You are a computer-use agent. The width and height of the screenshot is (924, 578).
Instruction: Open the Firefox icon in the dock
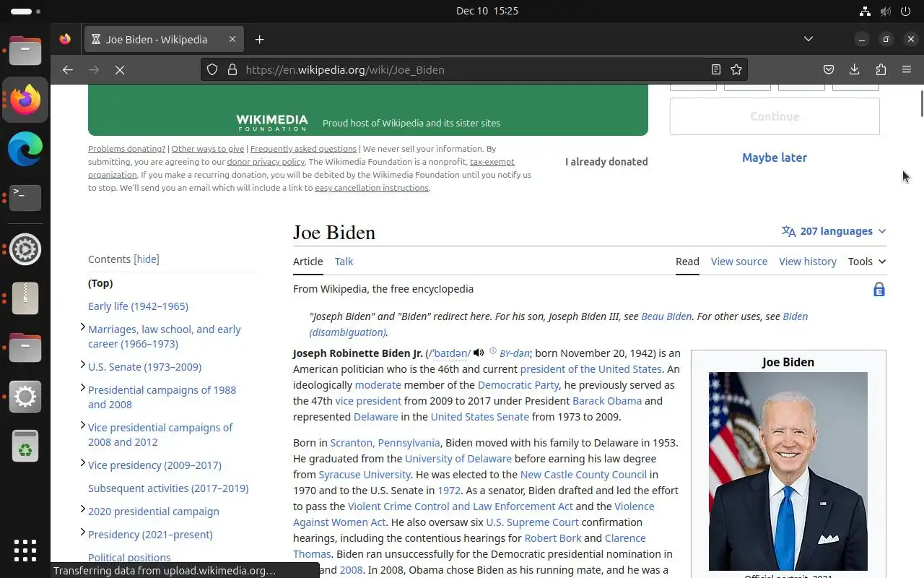pyautogui.click(x=25, y=100)
